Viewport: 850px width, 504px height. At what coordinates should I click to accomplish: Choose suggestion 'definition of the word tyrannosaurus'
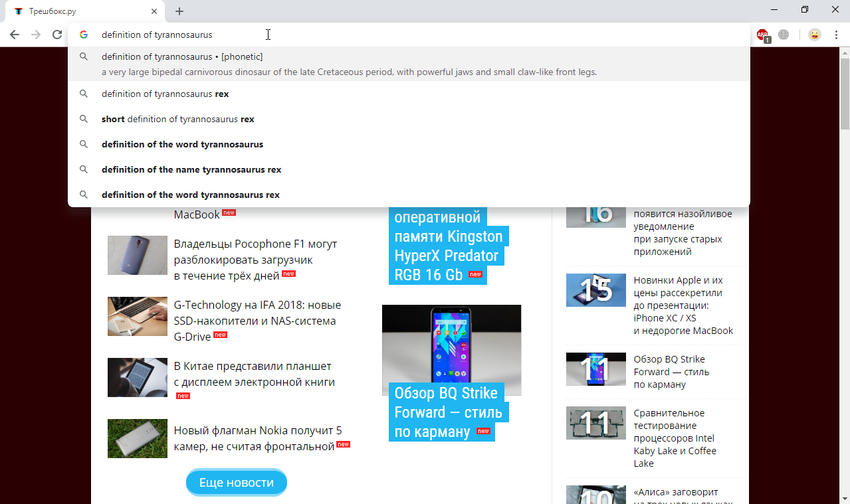409,144
